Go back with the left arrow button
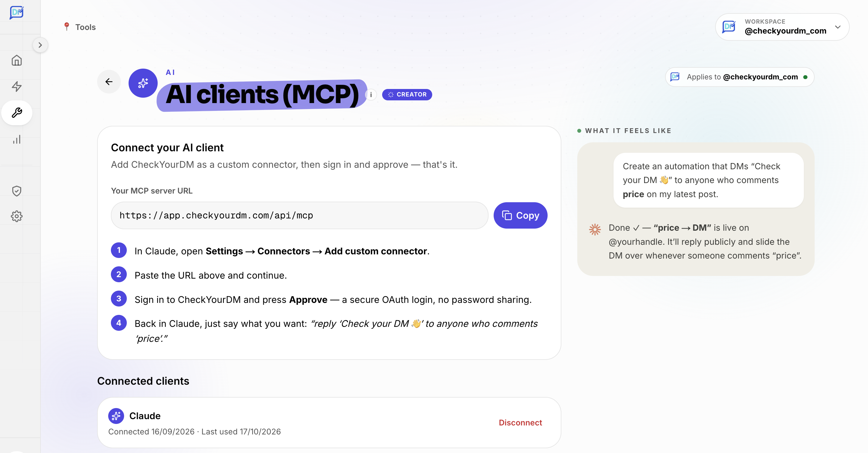Image resolution: width=868 pixels, height=453 pixels. (x=109, y=81)
